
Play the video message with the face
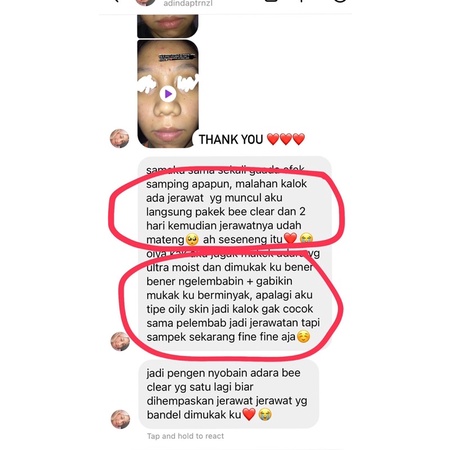point(168,94)
